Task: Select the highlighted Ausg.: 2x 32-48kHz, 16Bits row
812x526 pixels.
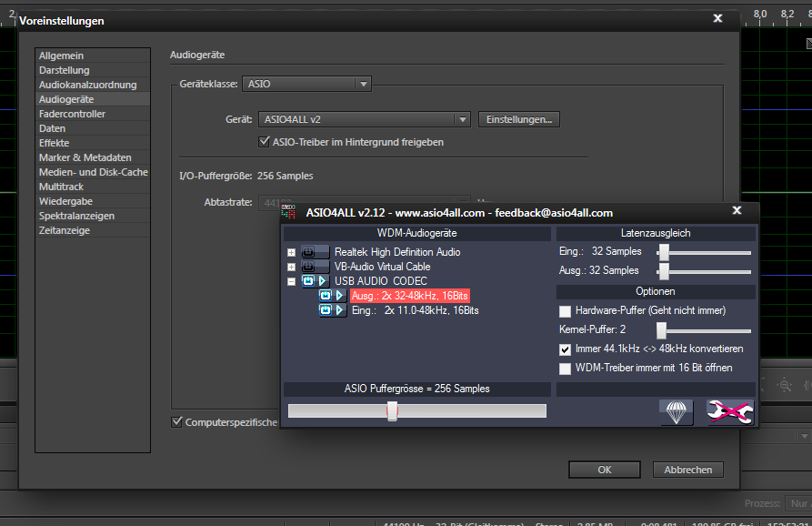Action: tap(410, 296)
